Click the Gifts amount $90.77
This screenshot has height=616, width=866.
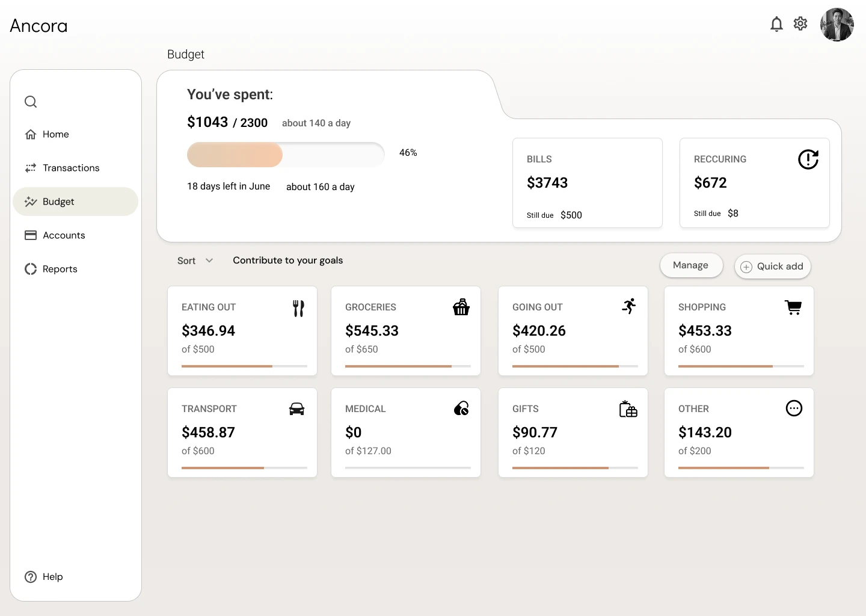click(535, 433)
